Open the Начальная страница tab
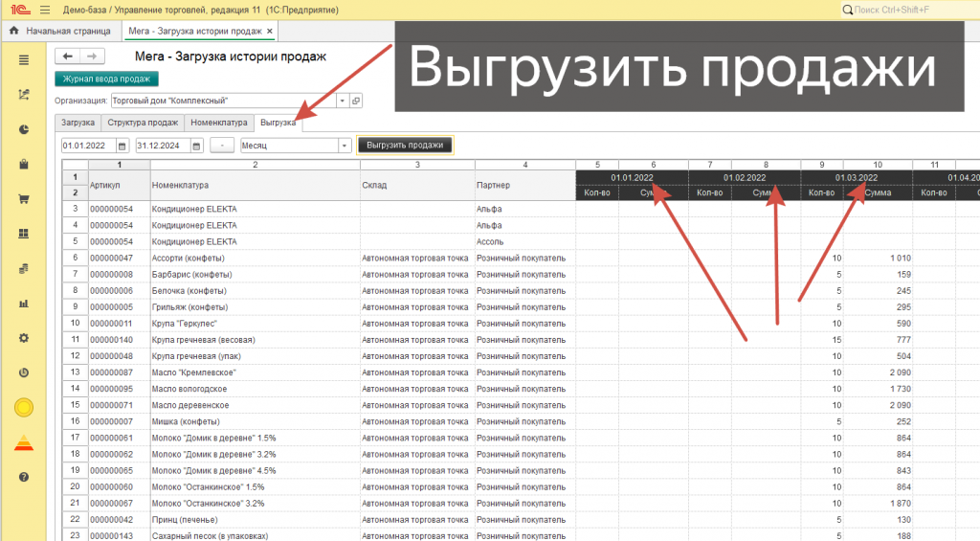980x541 pixels. pos(61,31)
